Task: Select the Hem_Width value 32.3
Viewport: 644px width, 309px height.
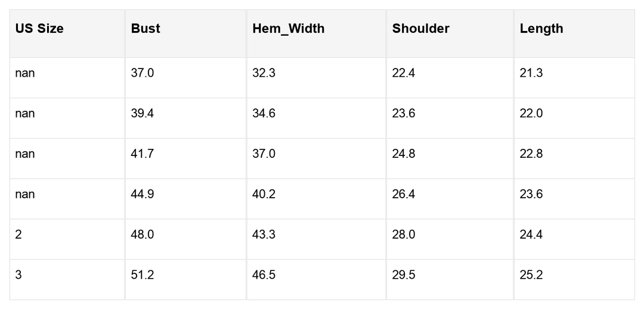Action: coord(264,73)
